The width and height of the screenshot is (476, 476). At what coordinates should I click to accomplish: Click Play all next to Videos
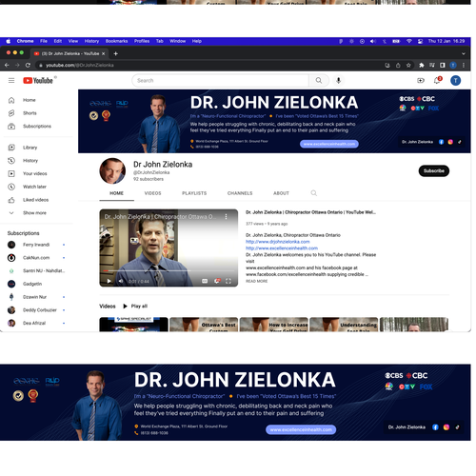(x=135, y=306)
